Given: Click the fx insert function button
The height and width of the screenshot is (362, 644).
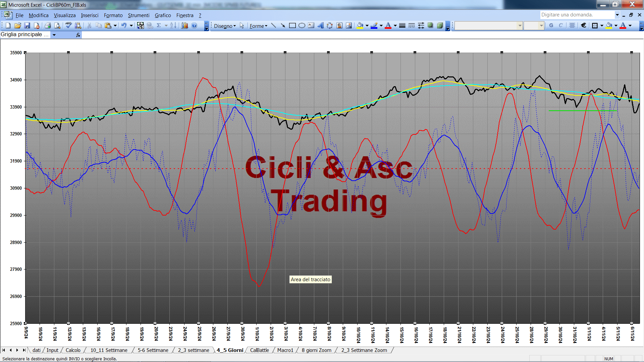Looking at the screenshot, I should coord(78,35).
